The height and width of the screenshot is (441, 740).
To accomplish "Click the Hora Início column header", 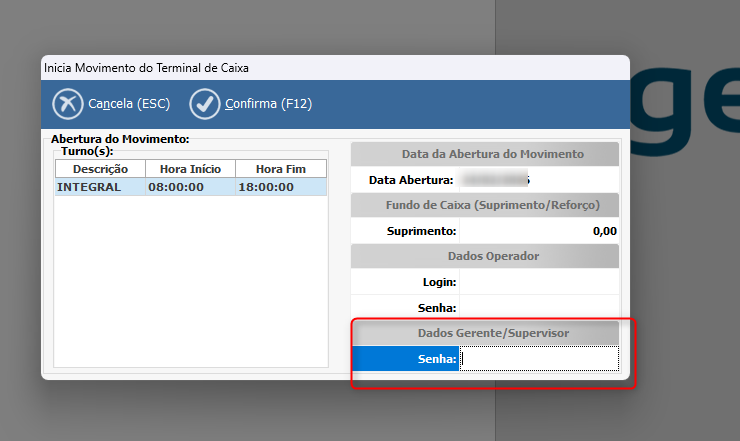I will [190, 169].
